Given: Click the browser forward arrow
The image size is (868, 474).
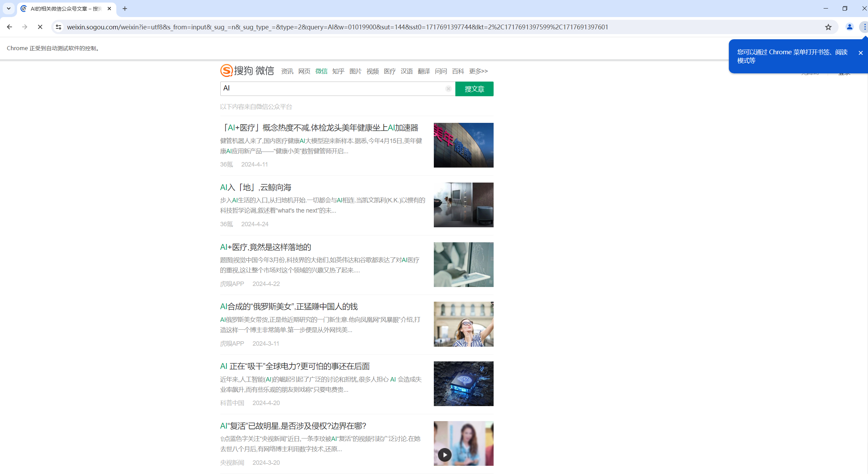Looking at the screenshot, I should point(25,27).
